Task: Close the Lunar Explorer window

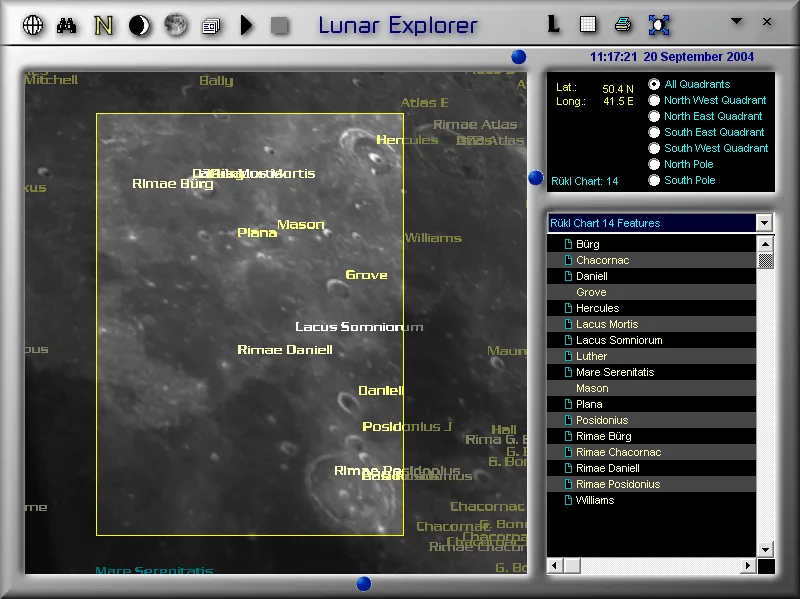Action: pos(767,21)
